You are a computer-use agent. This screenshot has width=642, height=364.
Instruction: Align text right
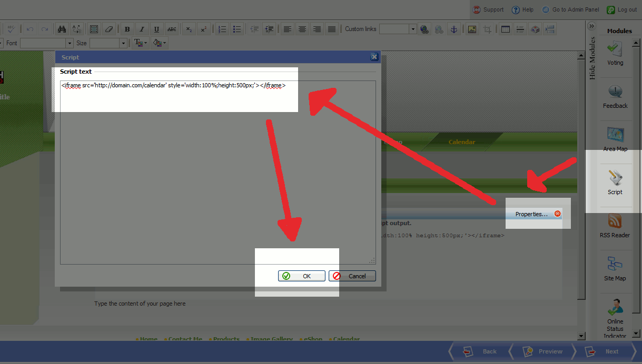coord(317,29)
